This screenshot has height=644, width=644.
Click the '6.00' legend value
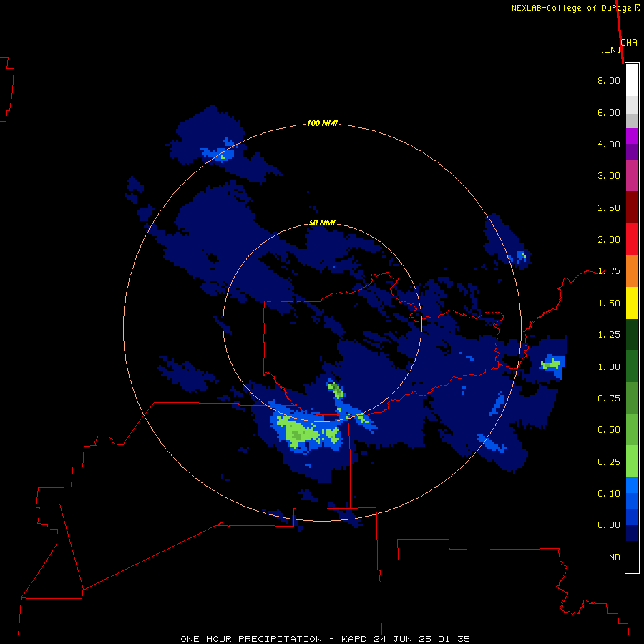(609, 112)
